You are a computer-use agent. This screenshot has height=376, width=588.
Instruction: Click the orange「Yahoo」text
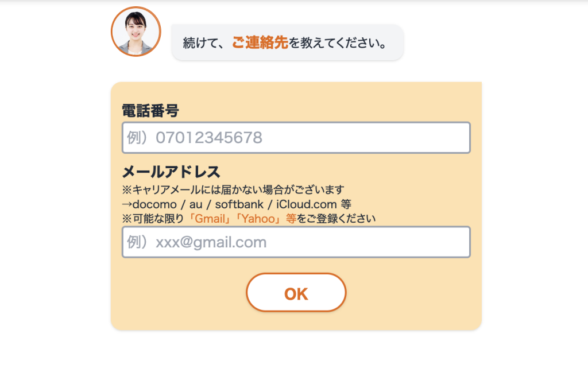pos(260,219)
